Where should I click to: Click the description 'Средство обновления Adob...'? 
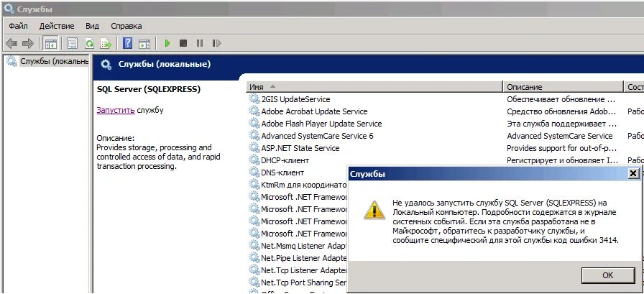(x=561, y=111)
